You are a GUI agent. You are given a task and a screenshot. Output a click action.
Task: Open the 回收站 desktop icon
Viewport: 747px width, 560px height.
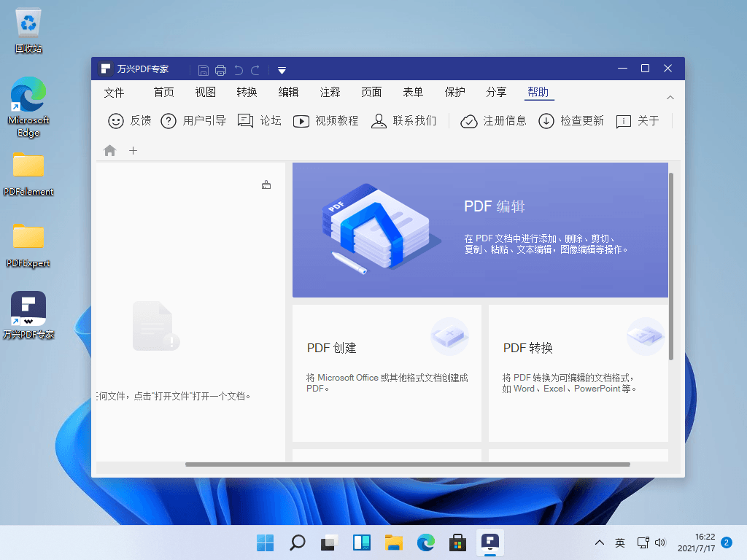click(x=28, y=31)
